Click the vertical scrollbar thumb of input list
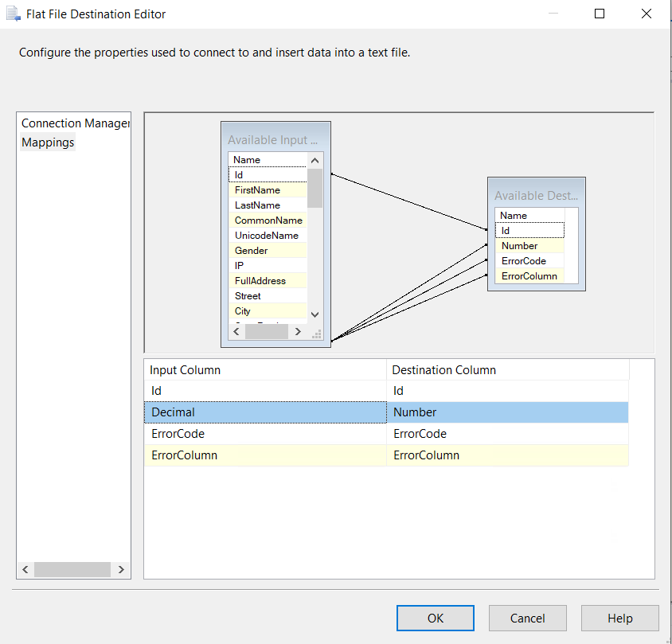 click(x=315, y=188)
